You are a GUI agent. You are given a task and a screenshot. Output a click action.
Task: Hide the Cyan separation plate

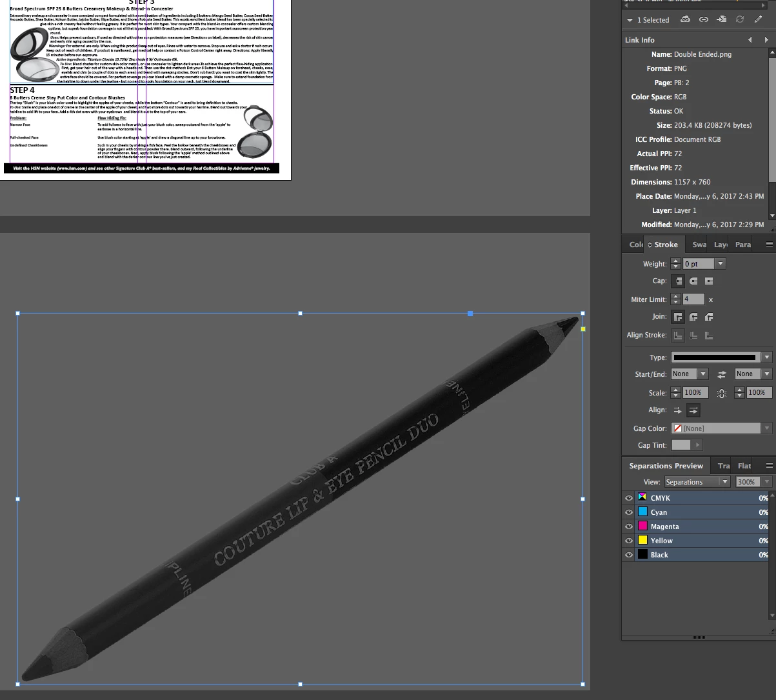629,512
